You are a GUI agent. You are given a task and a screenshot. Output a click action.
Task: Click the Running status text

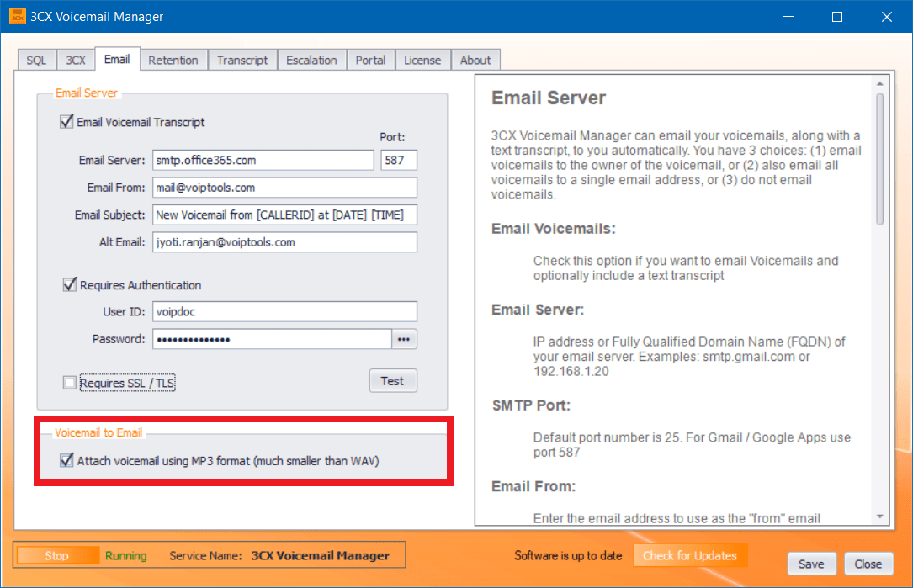[125, 555]
